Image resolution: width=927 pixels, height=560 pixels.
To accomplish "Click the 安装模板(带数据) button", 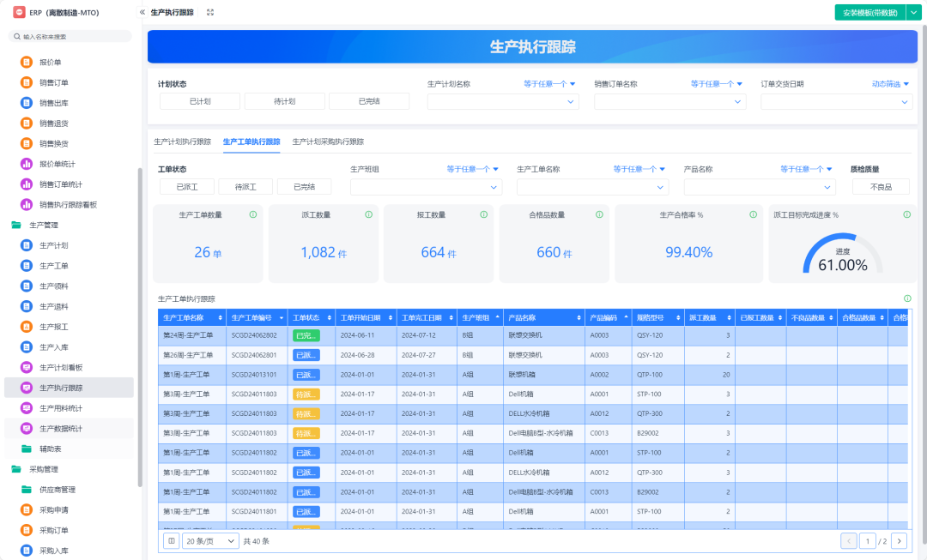I will tap(869, 13).
